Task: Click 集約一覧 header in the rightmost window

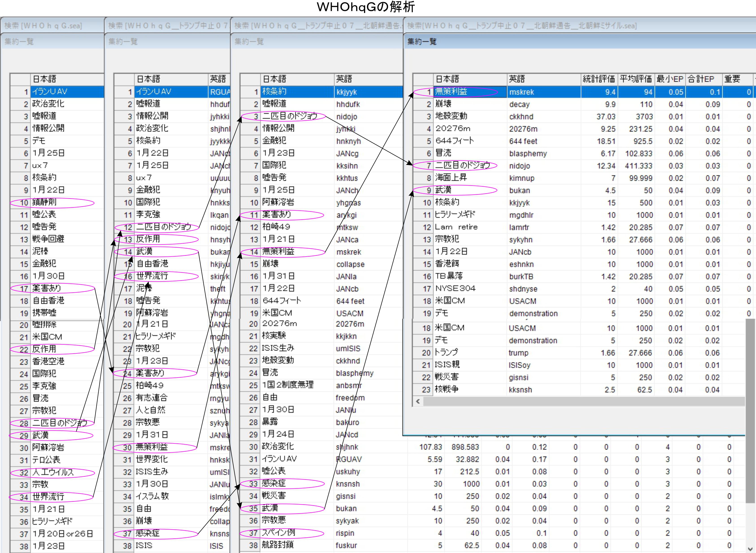Action: 422,41
